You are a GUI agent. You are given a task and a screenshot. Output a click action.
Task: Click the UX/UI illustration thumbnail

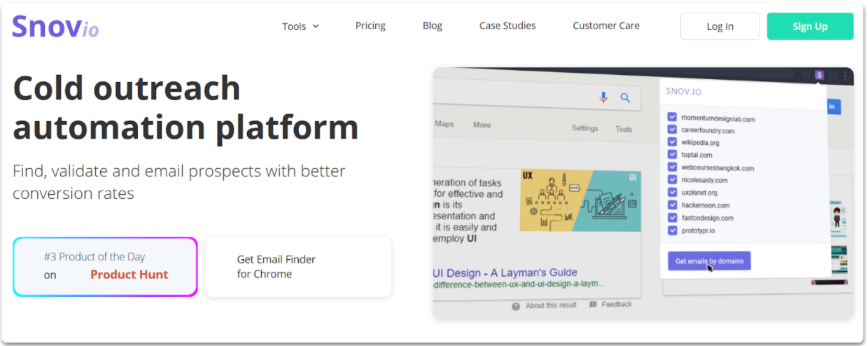(580, 200)
